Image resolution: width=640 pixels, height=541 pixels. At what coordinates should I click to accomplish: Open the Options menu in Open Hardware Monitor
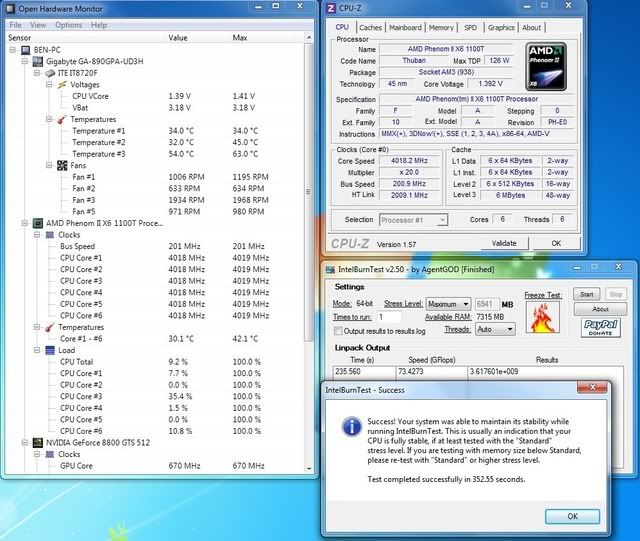point(69,25)
